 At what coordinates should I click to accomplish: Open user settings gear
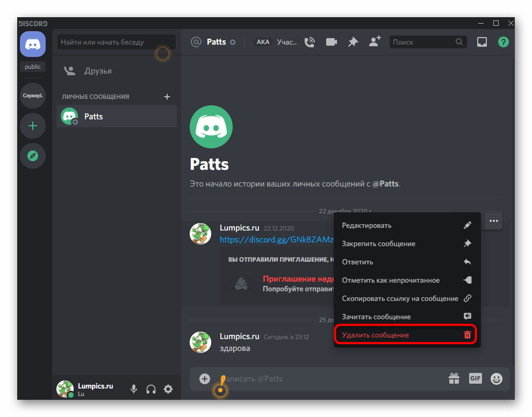pos(168,389)
